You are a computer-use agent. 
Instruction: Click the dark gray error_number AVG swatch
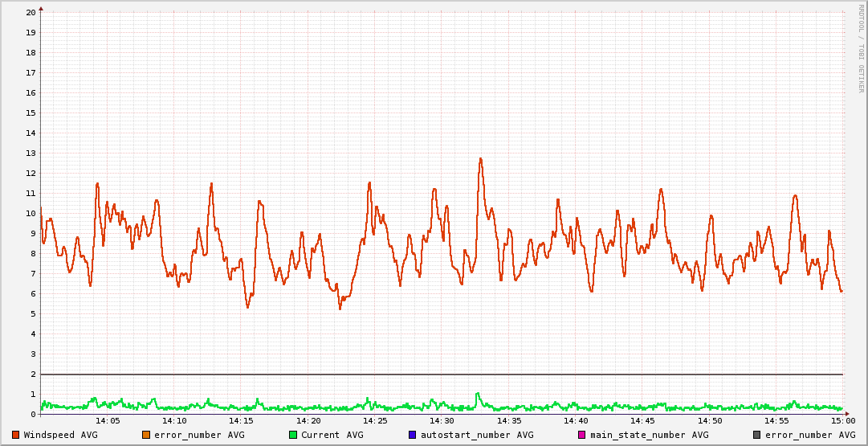point(757,435)
